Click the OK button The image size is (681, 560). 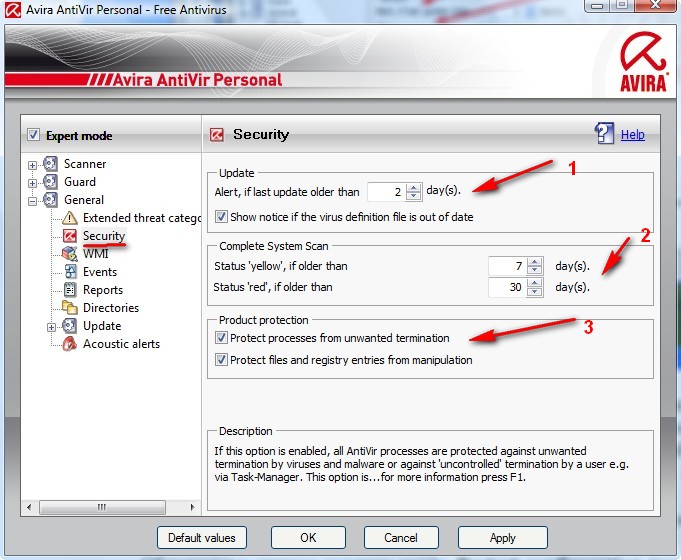point(308,538)
